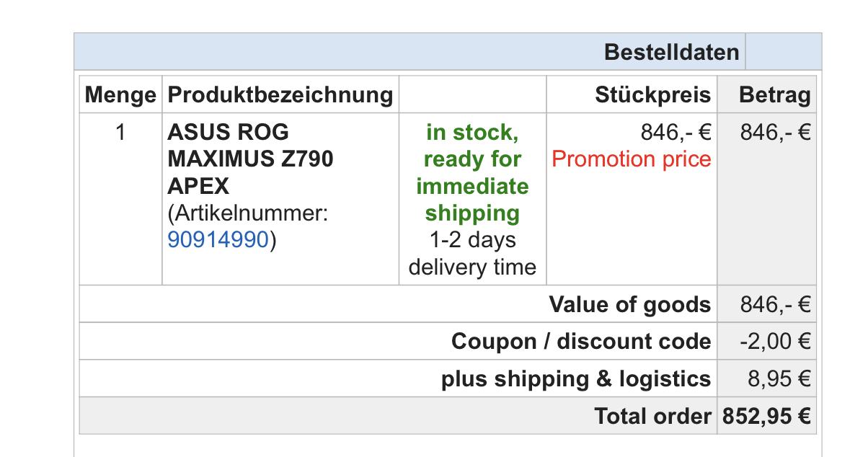Select the 846,- € unit price
868x457 pixels.
click(x=676, y=133)
